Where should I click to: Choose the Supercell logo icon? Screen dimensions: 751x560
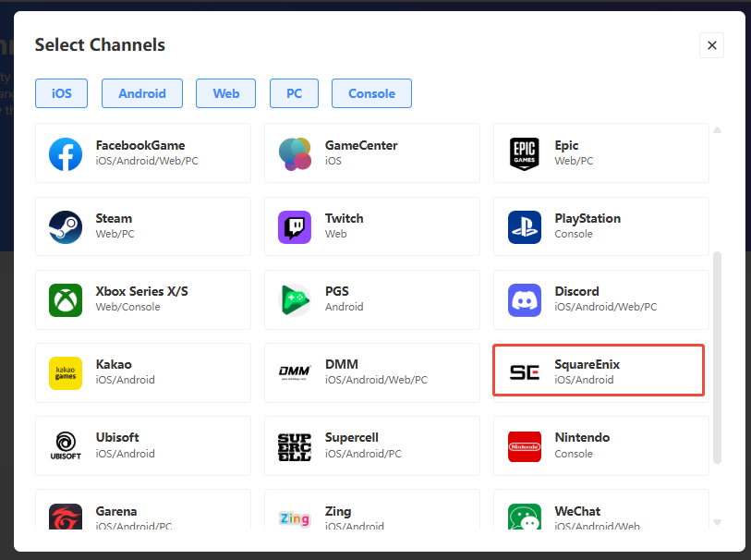pyautogui.click(x=295, y=447)
